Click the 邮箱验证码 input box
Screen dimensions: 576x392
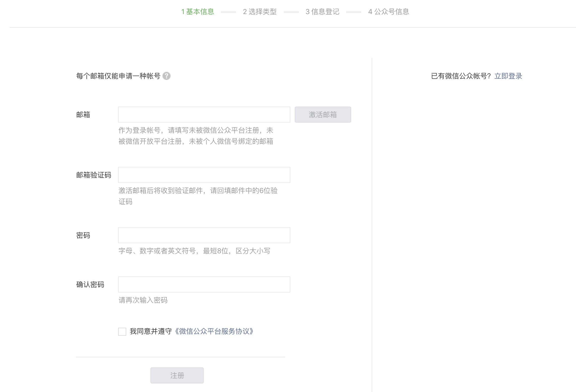[204, 175]
